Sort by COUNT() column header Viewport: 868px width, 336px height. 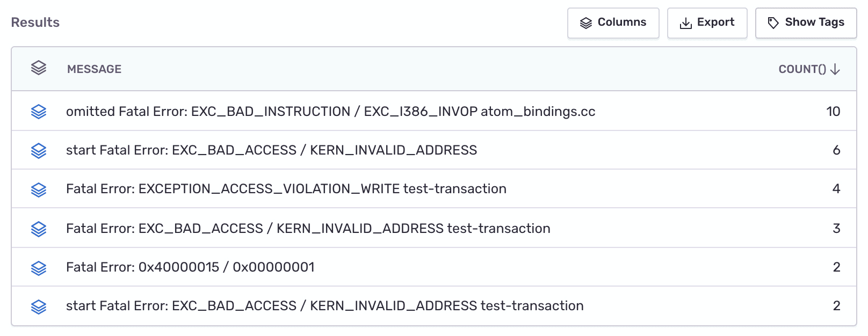click(x=802, y=69)
